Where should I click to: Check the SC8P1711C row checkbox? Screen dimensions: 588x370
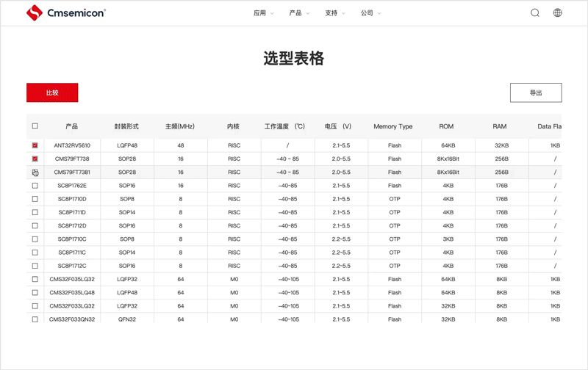tap(35, 253)
